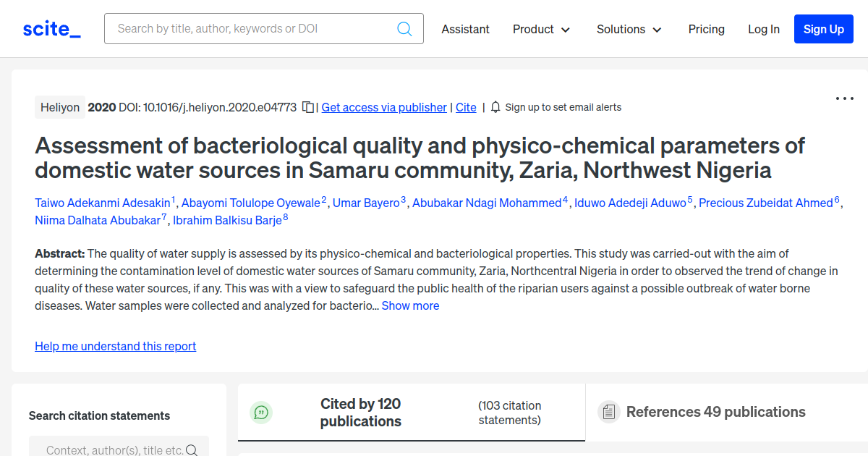Screen dimensions: 868x456
Task: Expand the Solutions menu
Action: 629,29
